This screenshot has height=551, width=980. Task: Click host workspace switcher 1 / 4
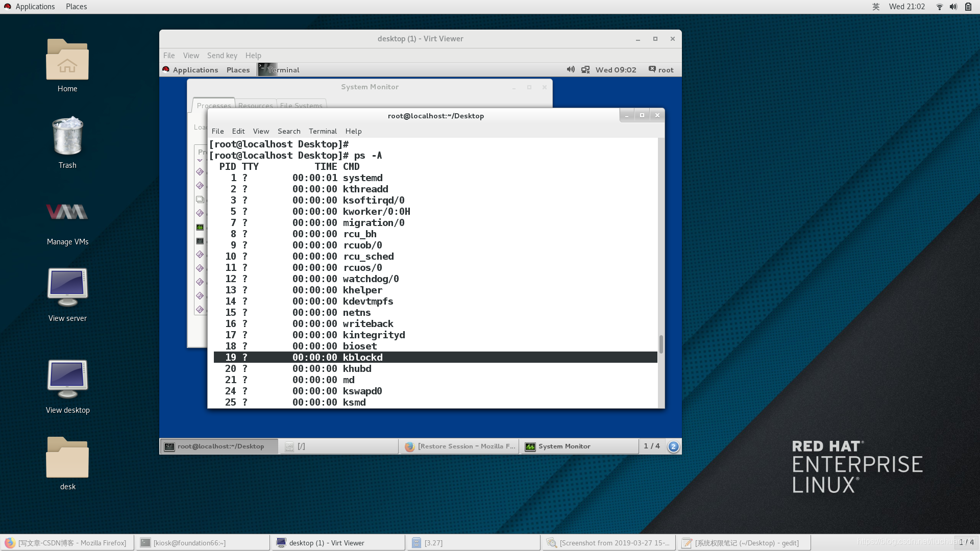tap(966, 542)
